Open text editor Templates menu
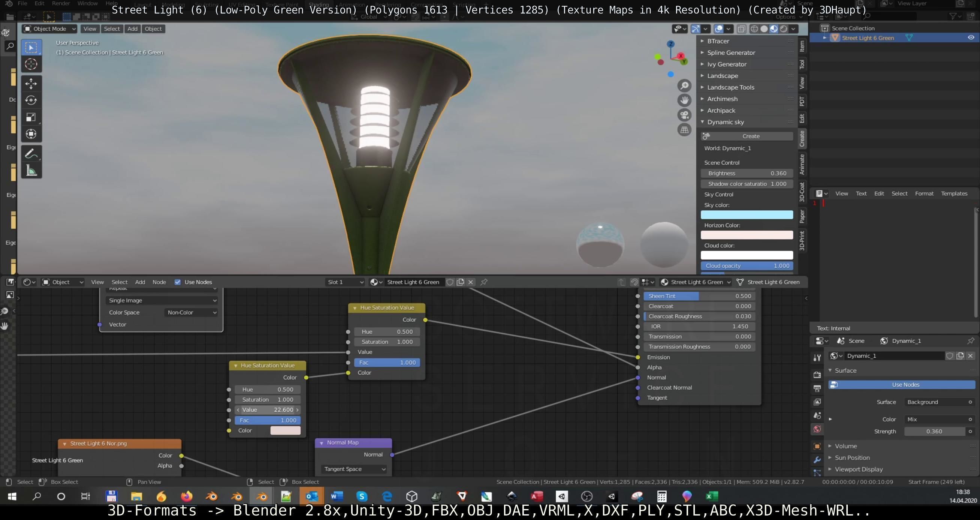Viewport: 980px width, 520px height. [954, 193]
